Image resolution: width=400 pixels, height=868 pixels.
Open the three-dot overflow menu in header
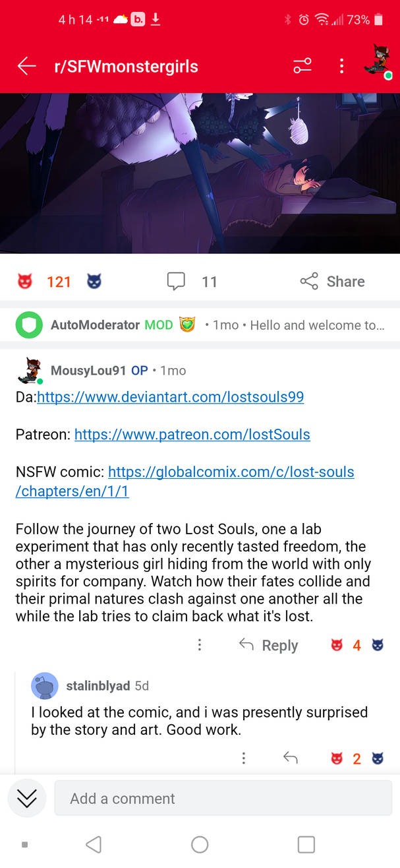[x=341, y=66]
